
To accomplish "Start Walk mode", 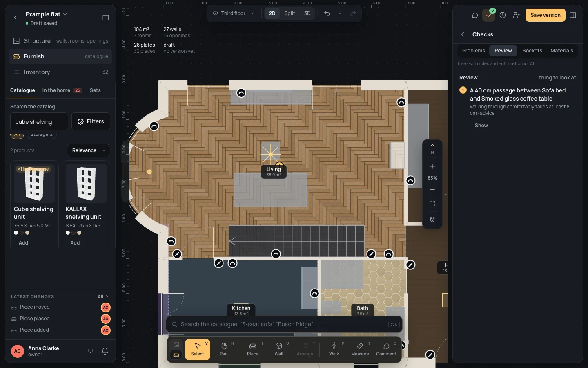I will coord(334,349).
